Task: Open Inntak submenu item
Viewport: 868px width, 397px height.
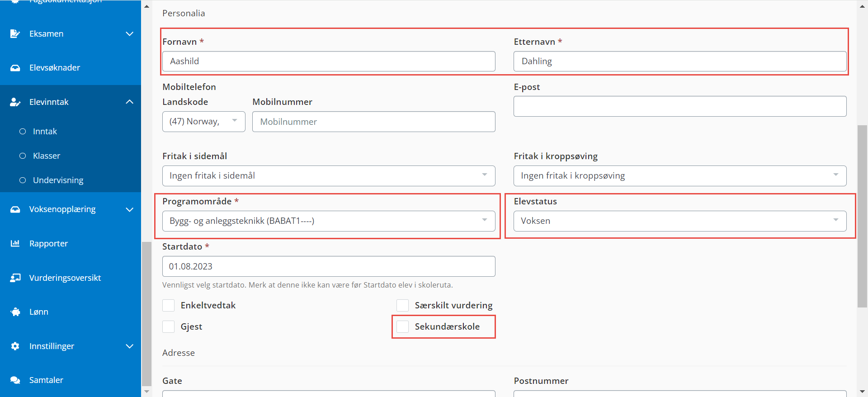Action: 45,132
